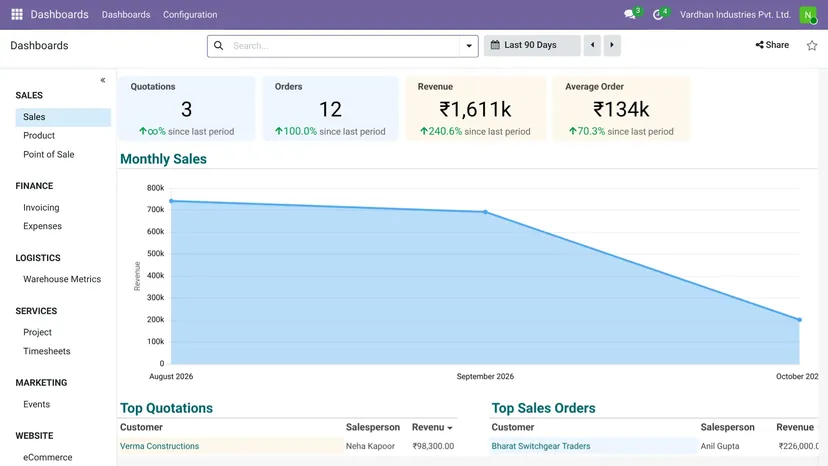
Task: Select Sales dashboard in sidebar
Action: (63, 117)
